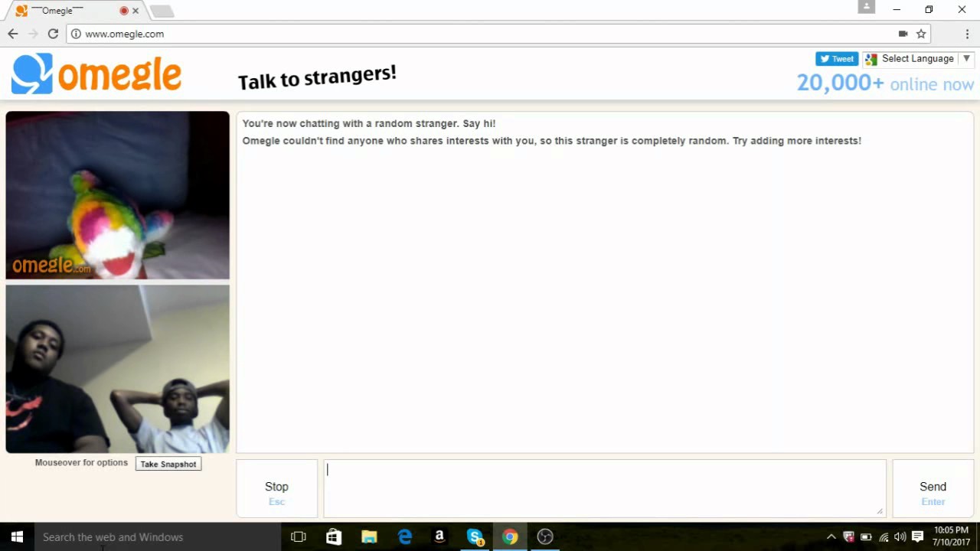Image resolution: width=980 pixels, height=551 pixels.
Task: Click the volume speaker tray icon
Action: pyautogui.click(x=900, y=537)
